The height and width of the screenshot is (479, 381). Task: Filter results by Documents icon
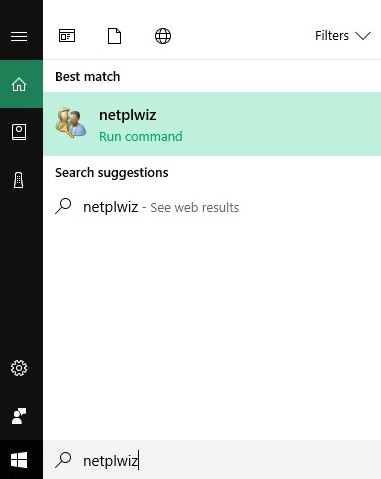click(x=114, y=36)
